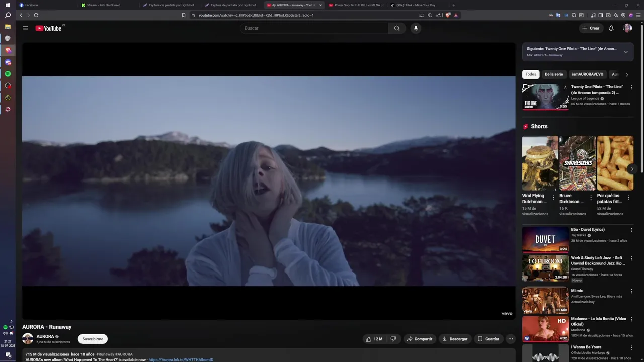Select the Todos filter chip
This screenshot has height=362, width=644.
coord(531,74)
